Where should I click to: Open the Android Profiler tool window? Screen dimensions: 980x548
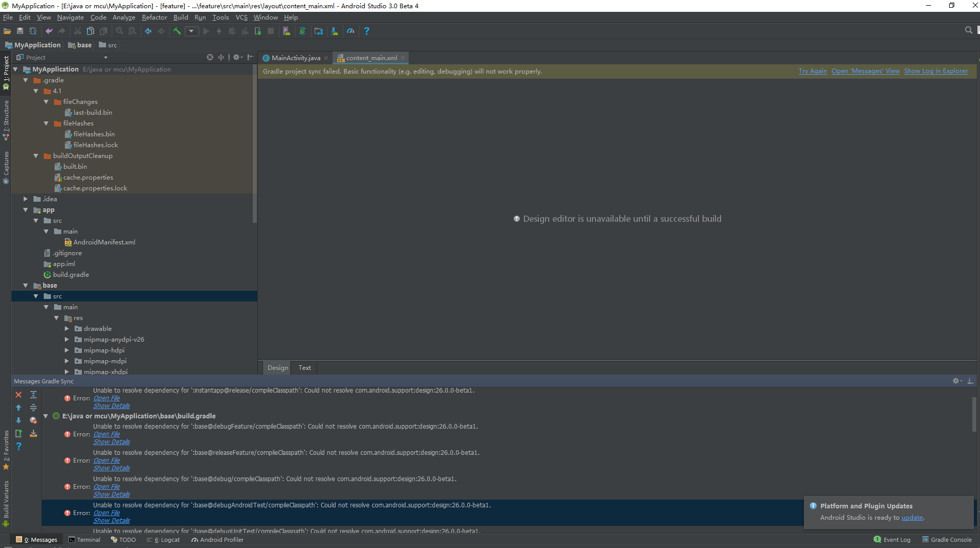217,540
